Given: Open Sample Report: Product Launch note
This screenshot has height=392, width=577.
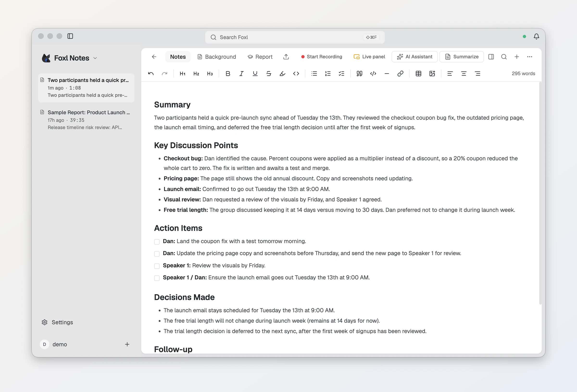Looking at the screenshot, I should (86, 120).
